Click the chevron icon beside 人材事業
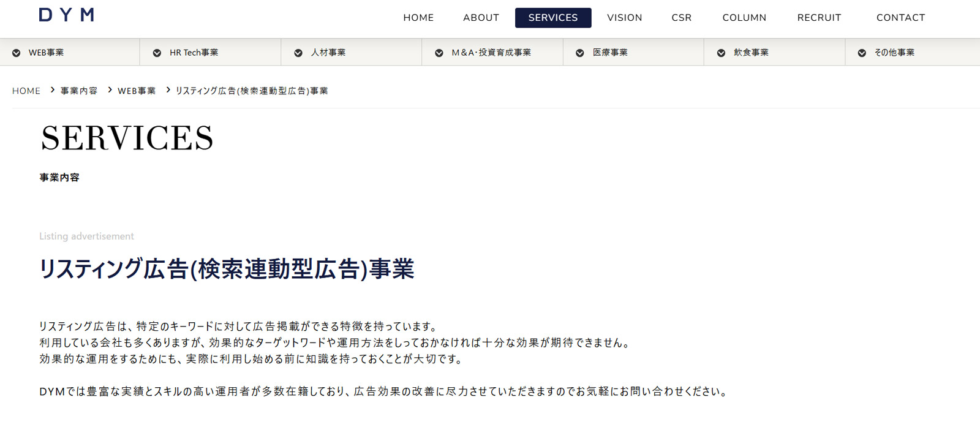 click(298, 53)
